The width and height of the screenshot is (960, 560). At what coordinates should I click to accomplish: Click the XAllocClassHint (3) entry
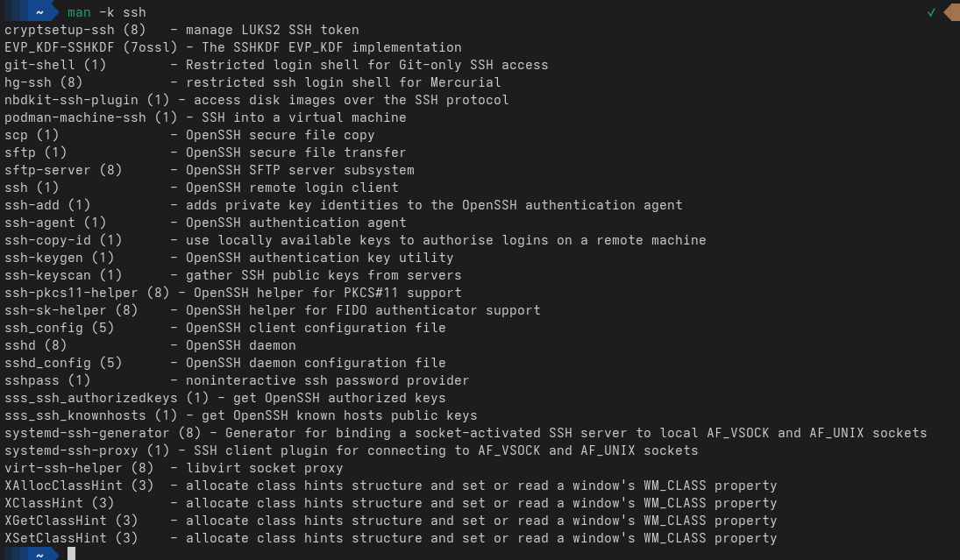(x=79, y=486)
